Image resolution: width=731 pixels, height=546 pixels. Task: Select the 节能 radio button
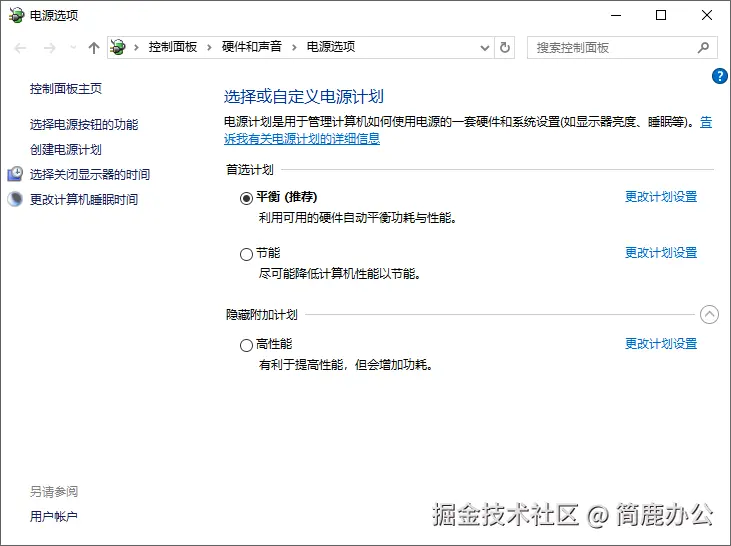point(246,254)
